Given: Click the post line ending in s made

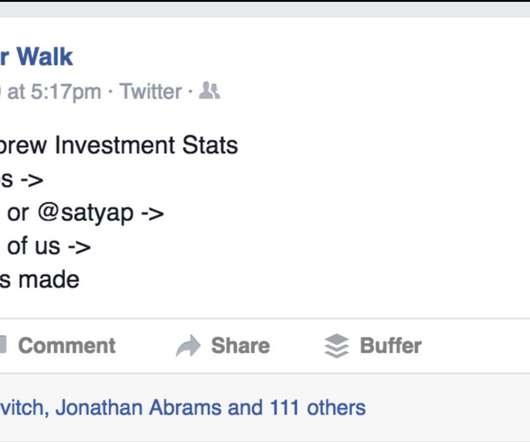Looking at the screenshot, I should pos(40,280).
